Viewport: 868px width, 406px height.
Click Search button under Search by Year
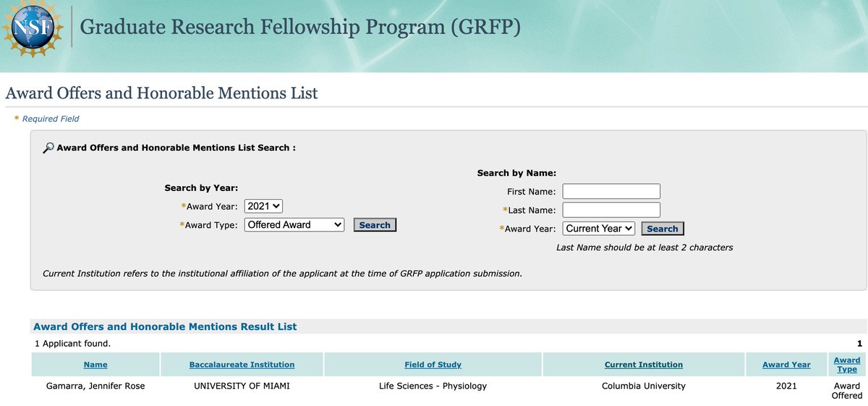pos(375,225)
